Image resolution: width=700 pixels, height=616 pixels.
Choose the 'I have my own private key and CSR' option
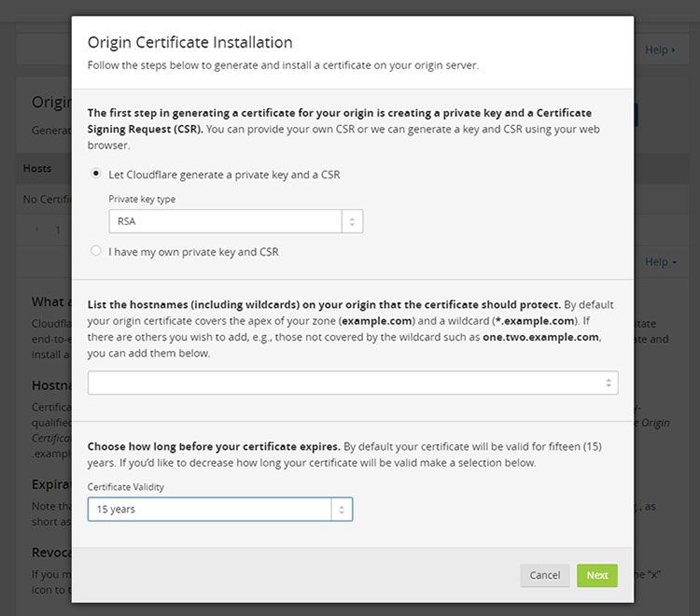(x=95, y=251)
